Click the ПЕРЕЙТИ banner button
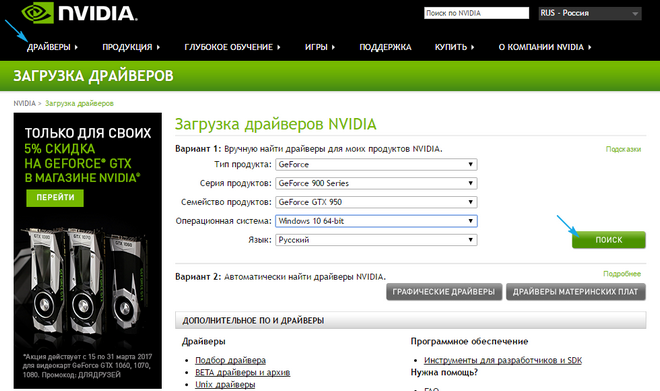Viewport: 660px width, 391px height. point(55,197)
